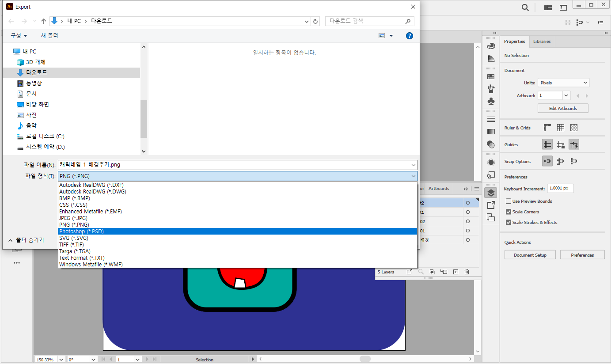Uncheck Scale Corners checkbox
Image resolution: width=611 pixels, height=364 pixels.
pyautogui.click(x=509, y=212)
